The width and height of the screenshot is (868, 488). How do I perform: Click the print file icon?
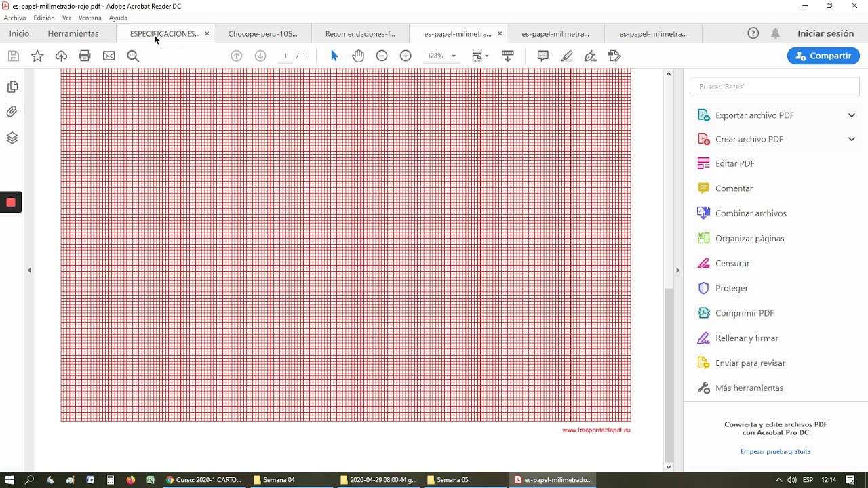click(x=85, y=56)
